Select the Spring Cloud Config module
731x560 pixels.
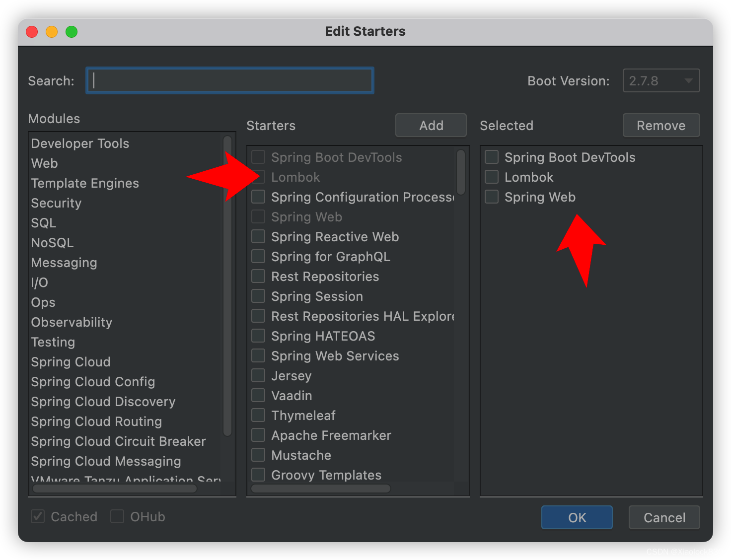(93, 382)
